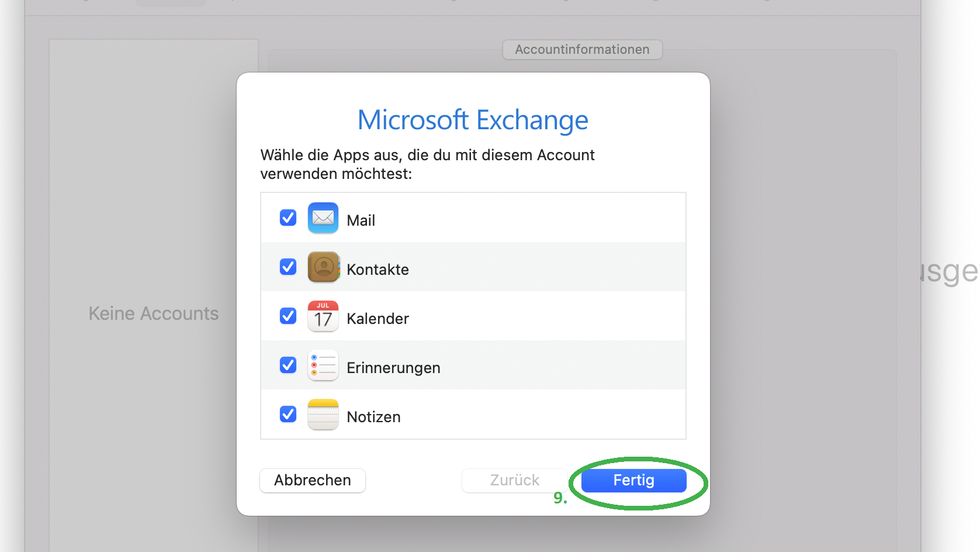Uncheck the Mail checkbox

pos(288,218)
